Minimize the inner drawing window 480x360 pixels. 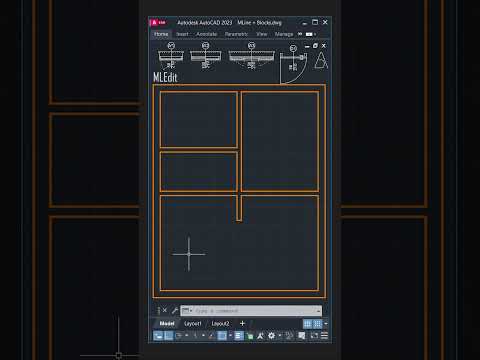(307, 46)
